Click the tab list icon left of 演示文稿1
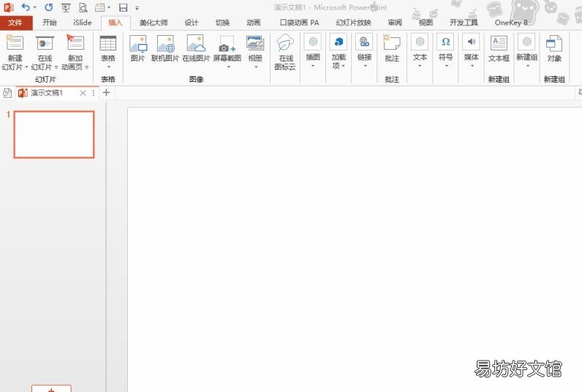This screenshot has height=392, width=582. pos(7,93)
